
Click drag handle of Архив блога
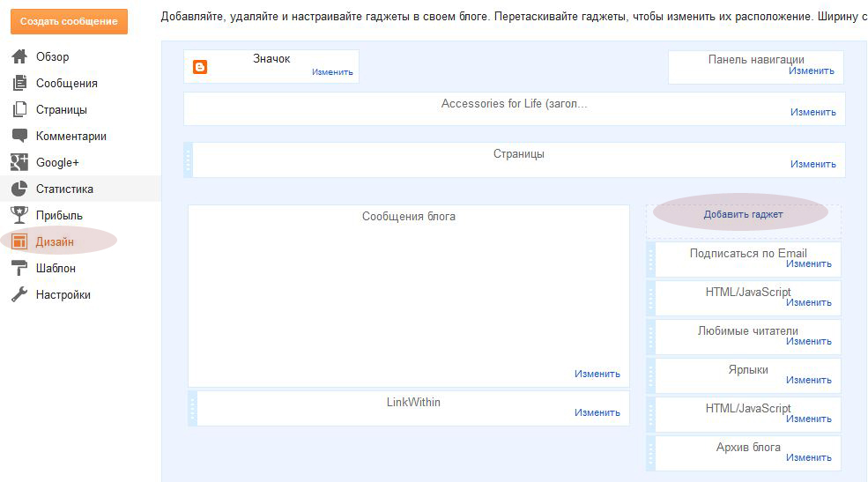pyautogui.click(x=651, y=453)
